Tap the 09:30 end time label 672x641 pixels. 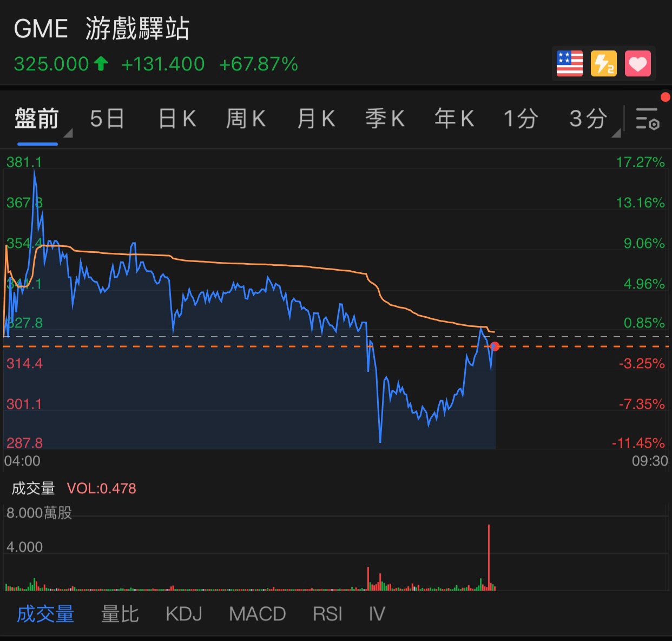coord(650,461)
